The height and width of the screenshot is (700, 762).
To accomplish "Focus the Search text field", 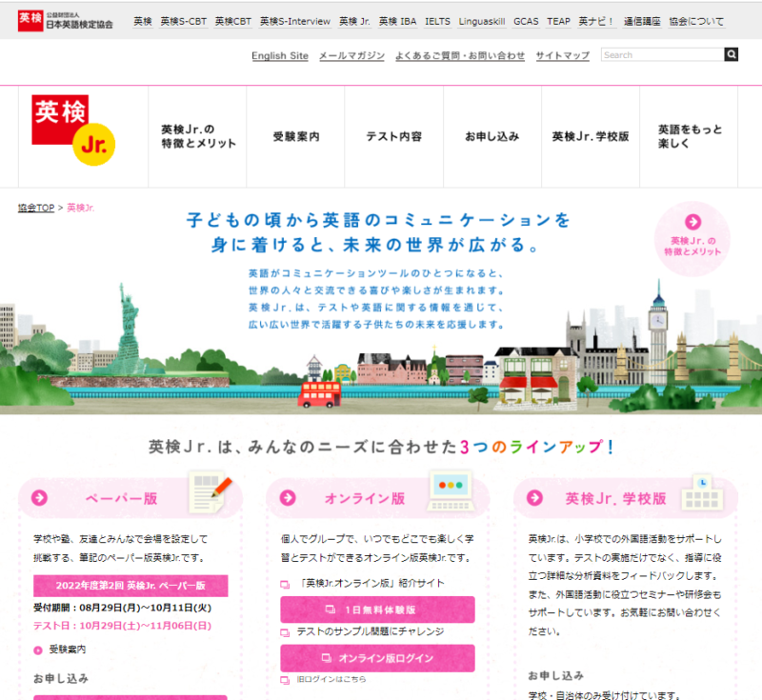I will [662, 54].
